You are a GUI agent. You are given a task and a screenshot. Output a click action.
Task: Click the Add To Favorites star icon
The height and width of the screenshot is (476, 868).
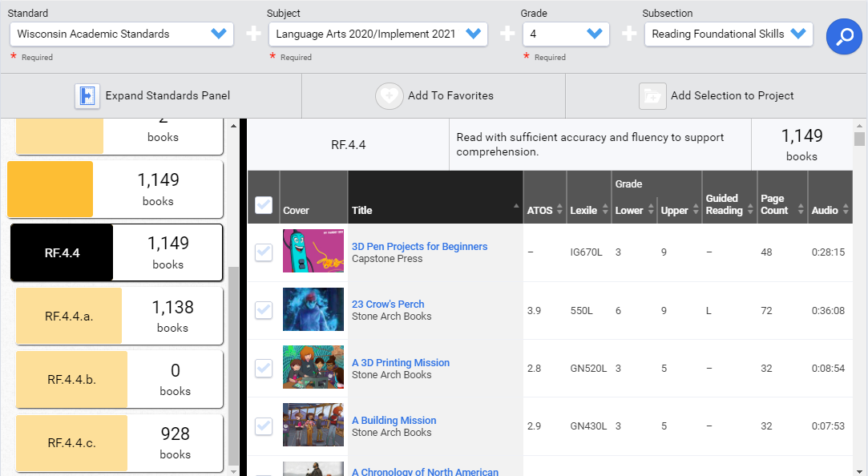[390, 95]
